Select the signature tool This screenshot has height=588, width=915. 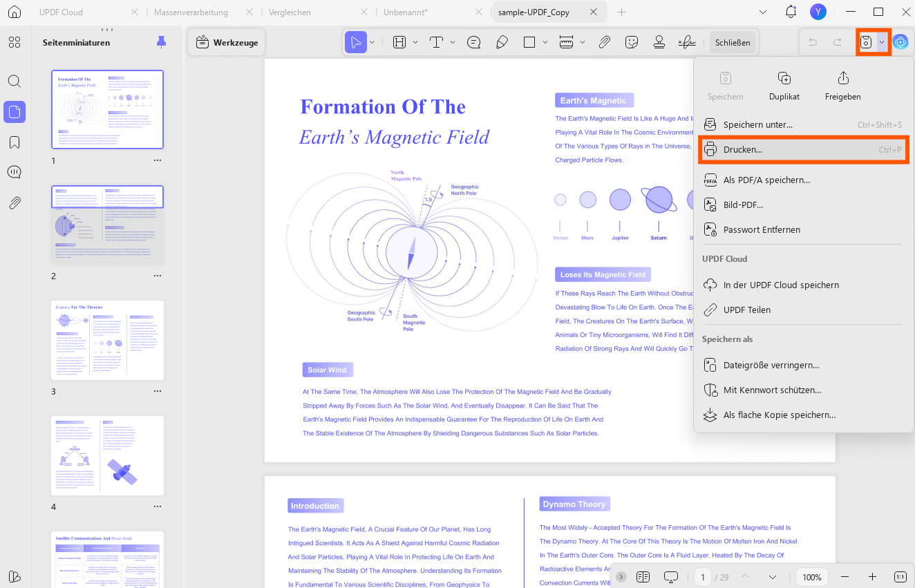[687, 42]
